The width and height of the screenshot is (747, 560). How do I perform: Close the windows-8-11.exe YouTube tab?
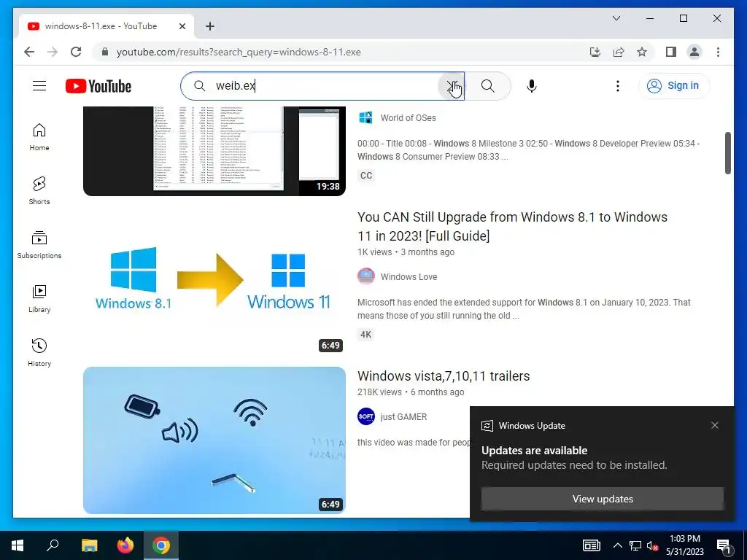[182, 26]
